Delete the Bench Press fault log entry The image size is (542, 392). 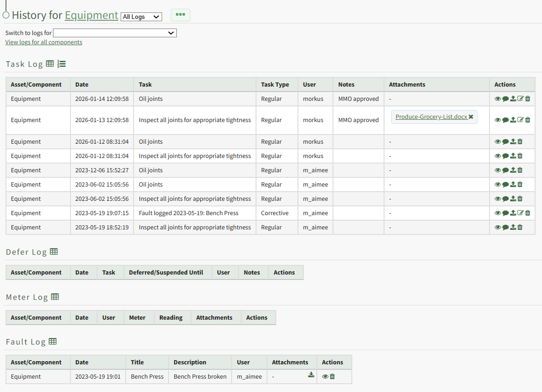(x=332, y=376)
